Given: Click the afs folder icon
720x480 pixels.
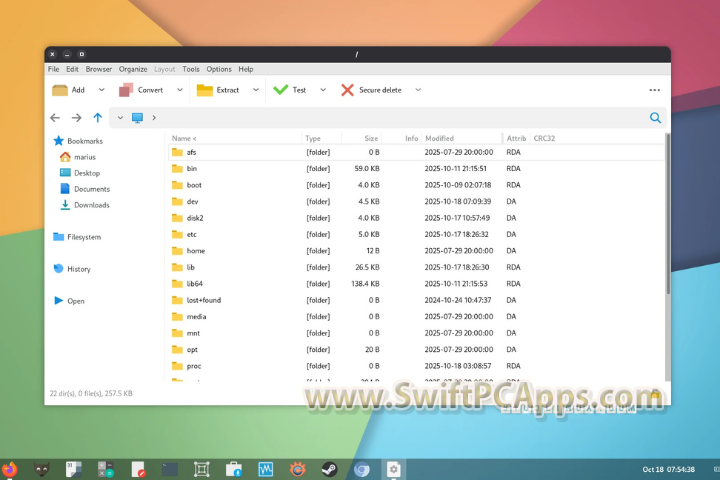Looking at the screenshot, I should pos(177,152).
